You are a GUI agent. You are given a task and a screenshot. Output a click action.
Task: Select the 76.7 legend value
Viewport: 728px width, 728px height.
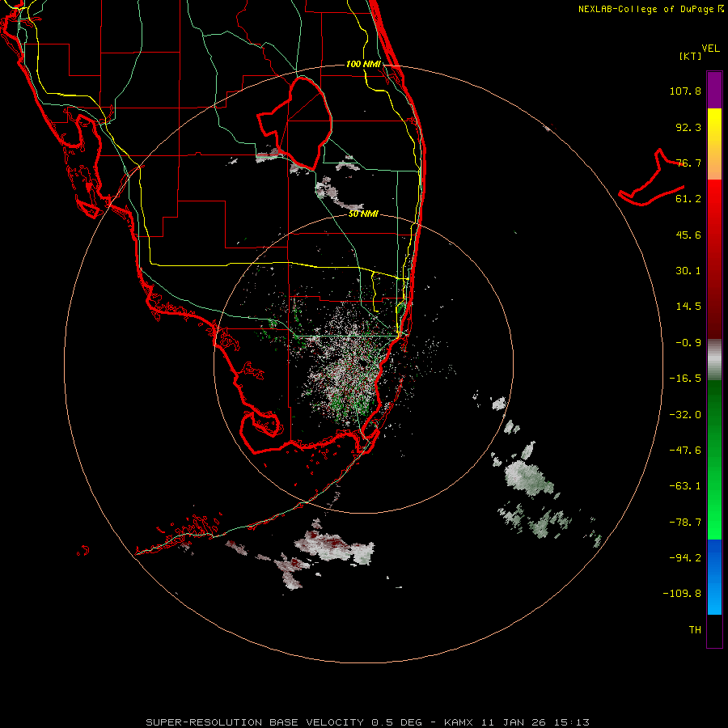click(688, 163)
